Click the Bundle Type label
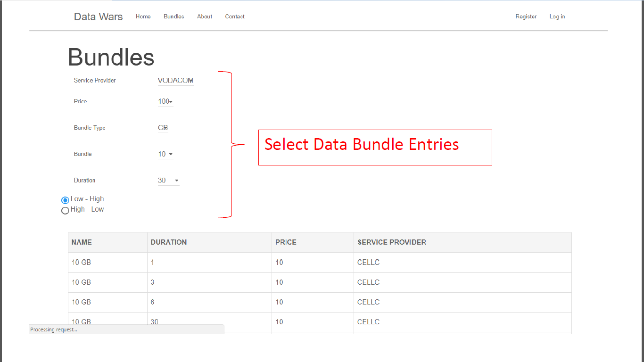Image resolution: width=644 pixels, height=362 pixels. pos(90,128)
